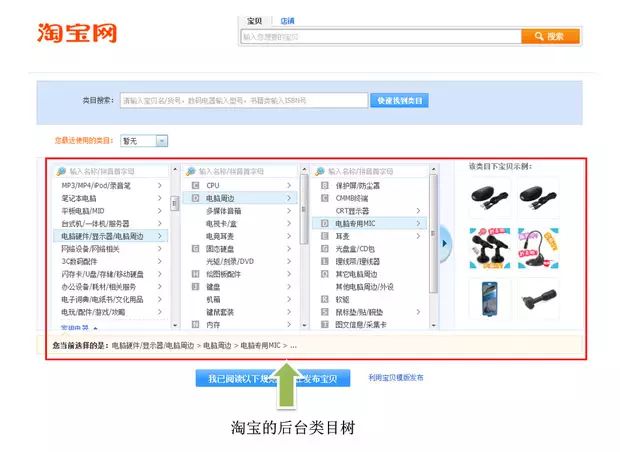Select 其它电脑周边 in third column
620x452 pixels.
coord(369,274)
